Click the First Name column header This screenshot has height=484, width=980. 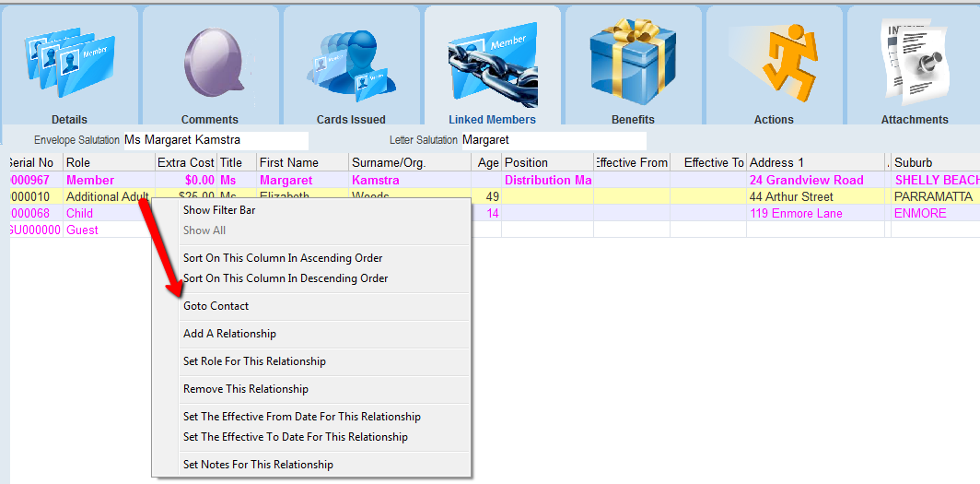pyautogui.click(x=303, y=162)
